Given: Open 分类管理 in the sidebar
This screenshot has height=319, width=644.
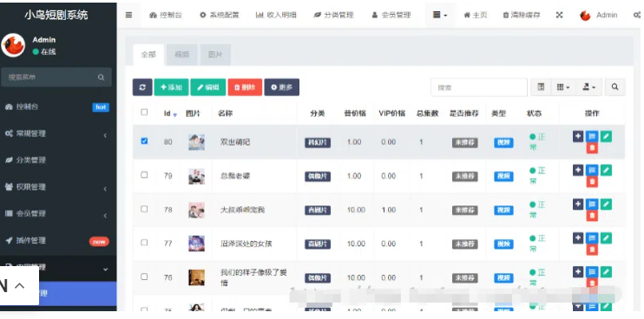Looking at the screenshot, I should point(58,160).
